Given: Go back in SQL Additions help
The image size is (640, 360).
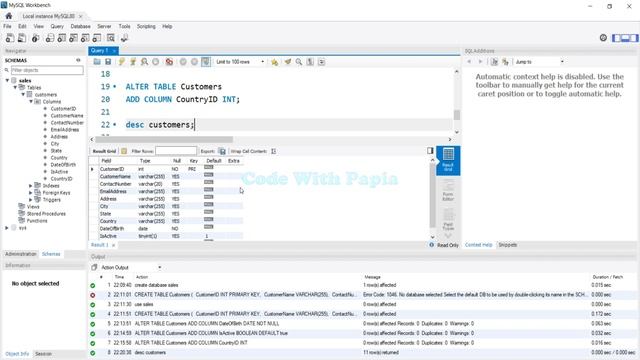Looking at the screenshot, I should pyautogui.click(x=469, y=62).
